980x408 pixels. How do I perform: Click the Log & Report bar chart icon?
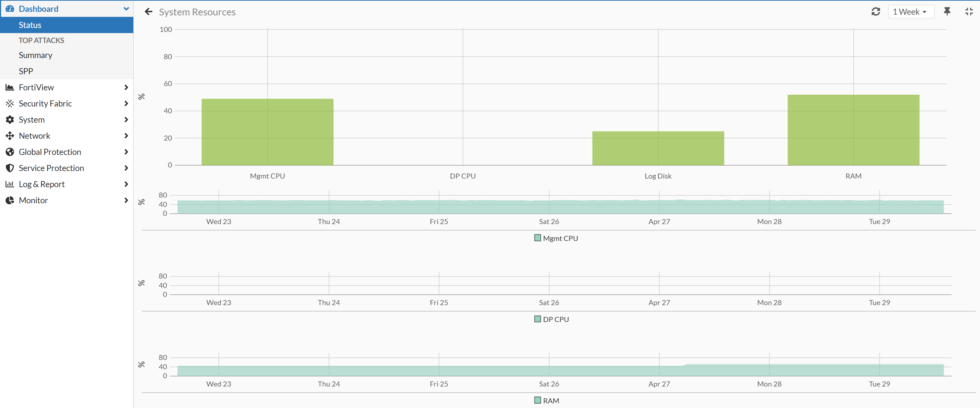click(x=10, y=184)
